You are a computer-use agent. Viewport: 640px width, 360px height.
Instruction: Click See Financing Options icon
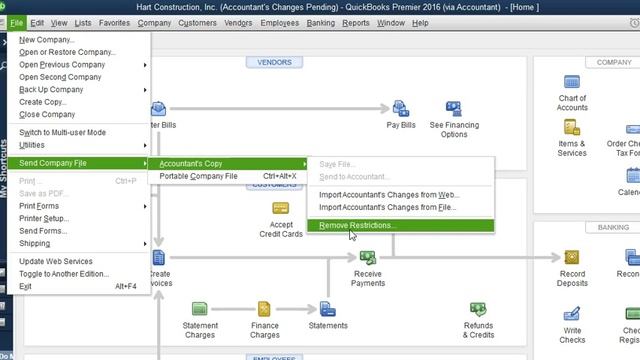pyautogui.click(x=453, y=109)
